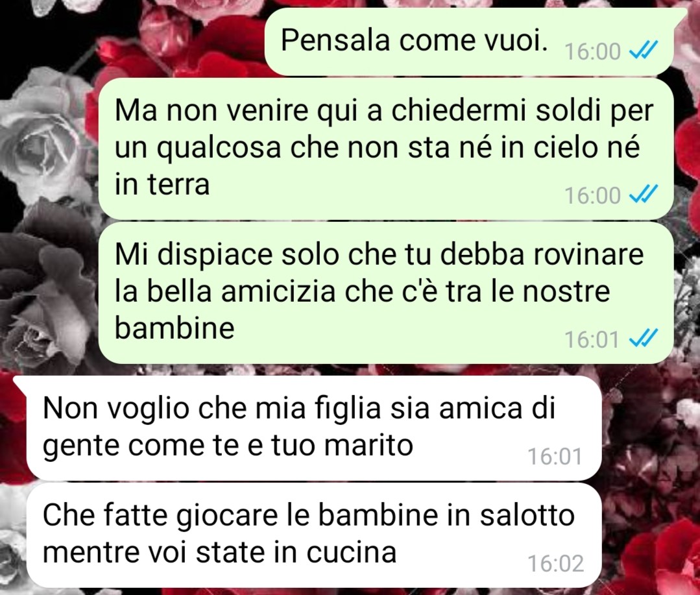
Task: Tap the 'Pensala come vuoi.' message bubble
Action: pos(469,42)
